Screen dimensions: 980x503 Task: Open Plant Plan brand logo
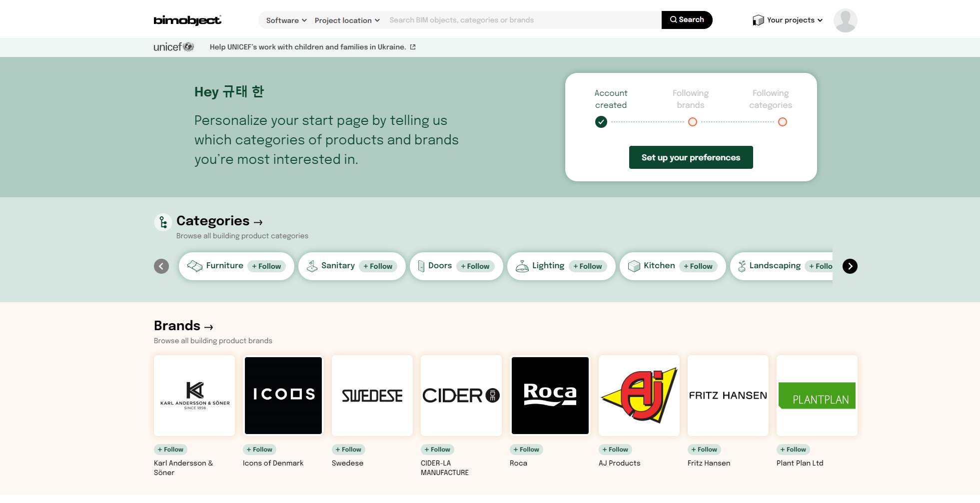coord(817,396)
